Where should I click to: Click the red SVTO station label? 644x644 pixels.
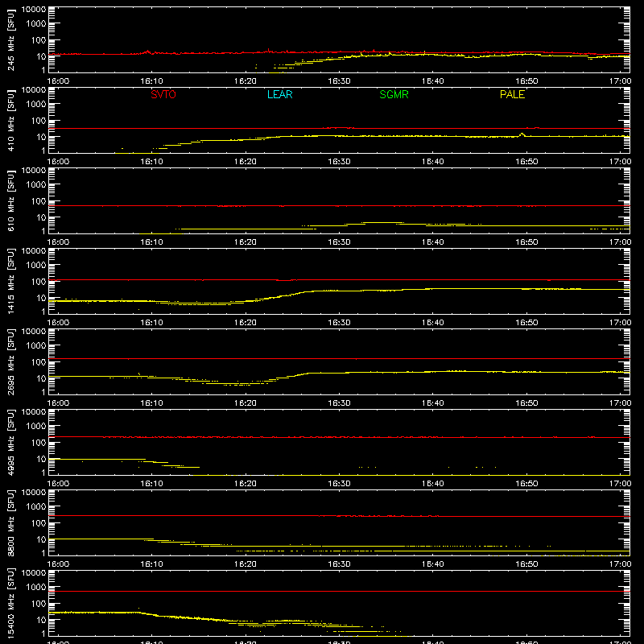[163, 94]
